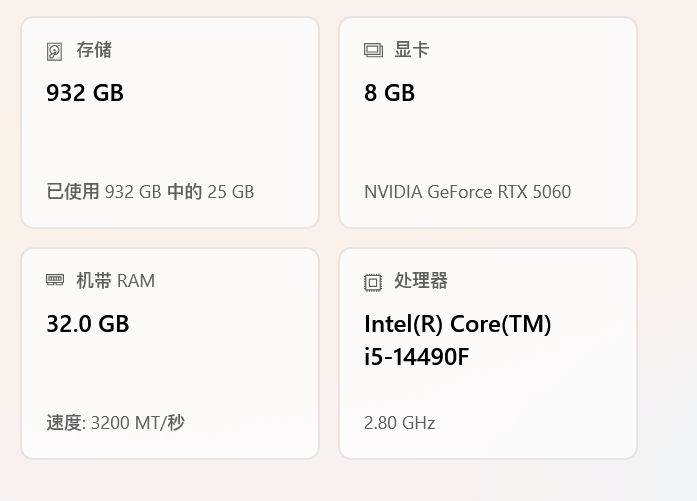
Task: Open the 机带 RAM card
Action: pos(170,370)
